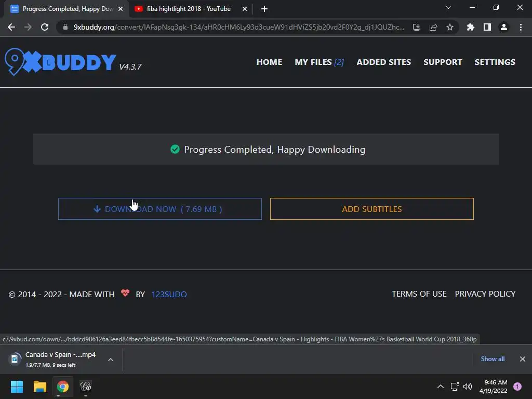This screenshot has height=399, width=532.
Task: Click the green completed checkmark icon
Action: click(175, 149)
